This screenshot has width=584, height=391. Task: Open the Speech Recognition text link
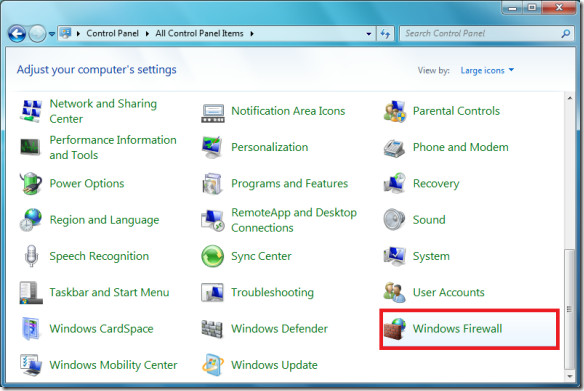point(99,256)
